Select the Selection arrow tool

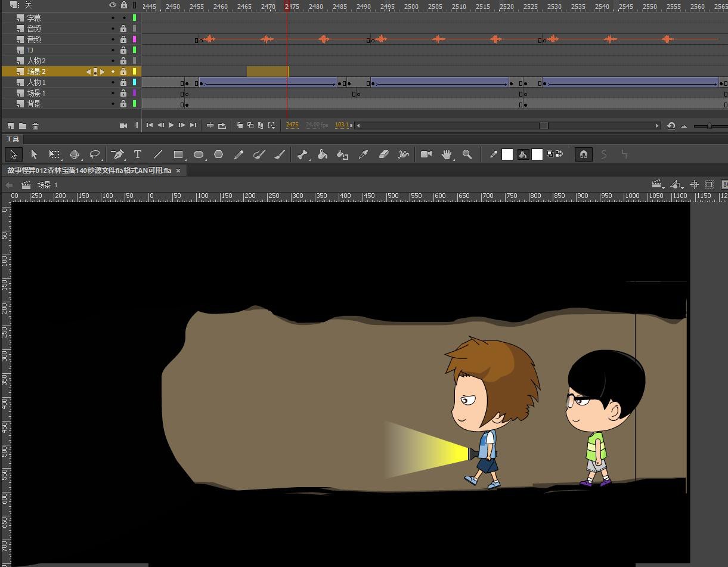13,154
